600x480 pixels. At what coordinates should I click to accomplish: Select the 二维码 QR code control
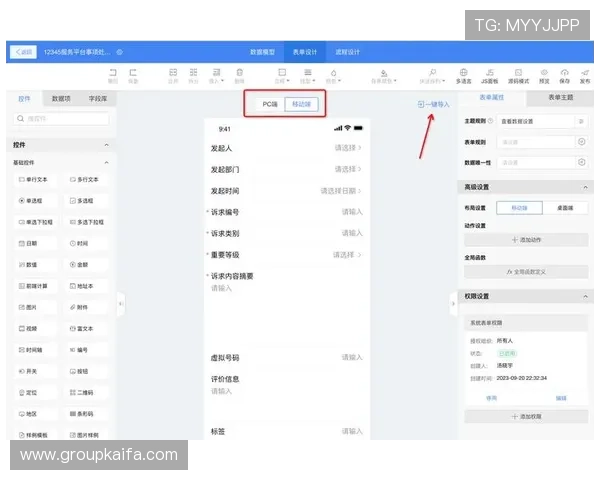click(86, 393)
